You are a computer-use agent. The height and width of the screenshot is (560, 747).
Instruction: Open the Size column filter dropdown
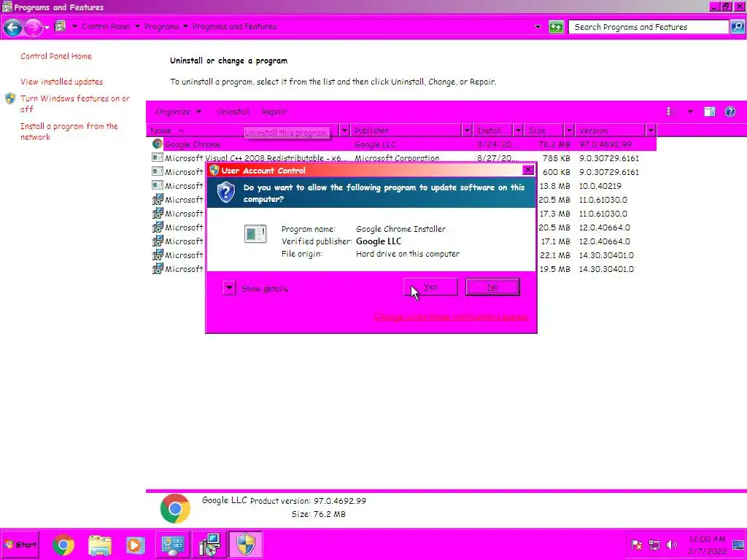coord(569,131)
